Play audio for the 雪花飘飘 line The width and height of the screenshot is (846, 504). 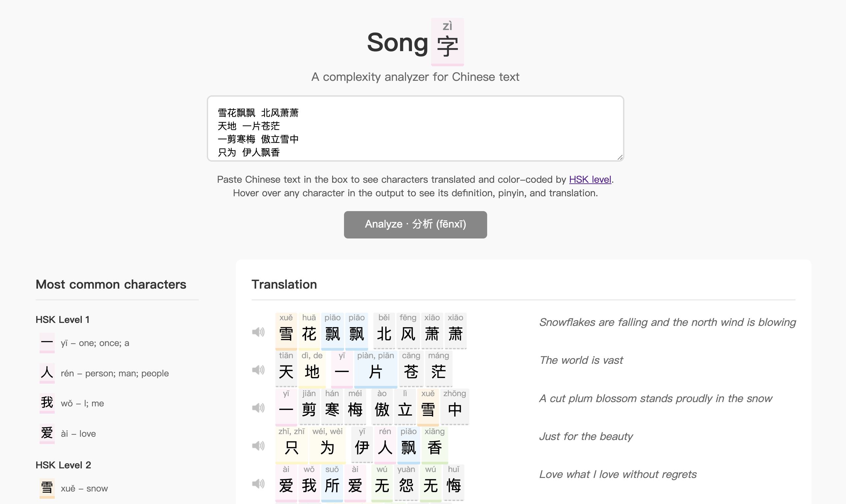(259, 332)
